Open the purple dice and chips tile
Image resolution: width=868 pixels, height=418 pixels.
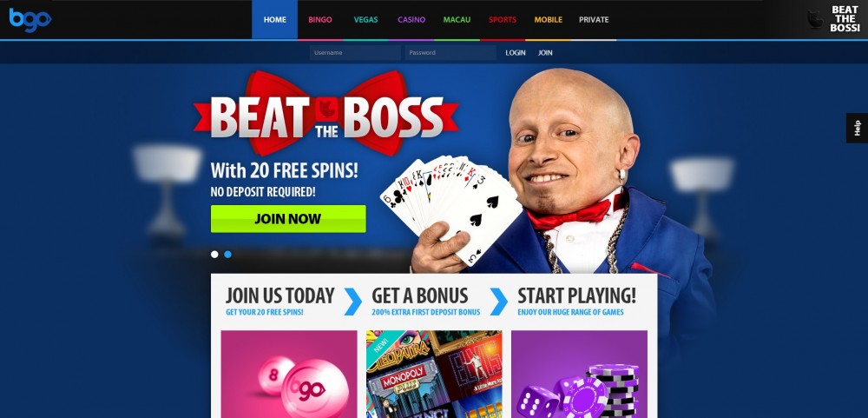coord(579,375)
